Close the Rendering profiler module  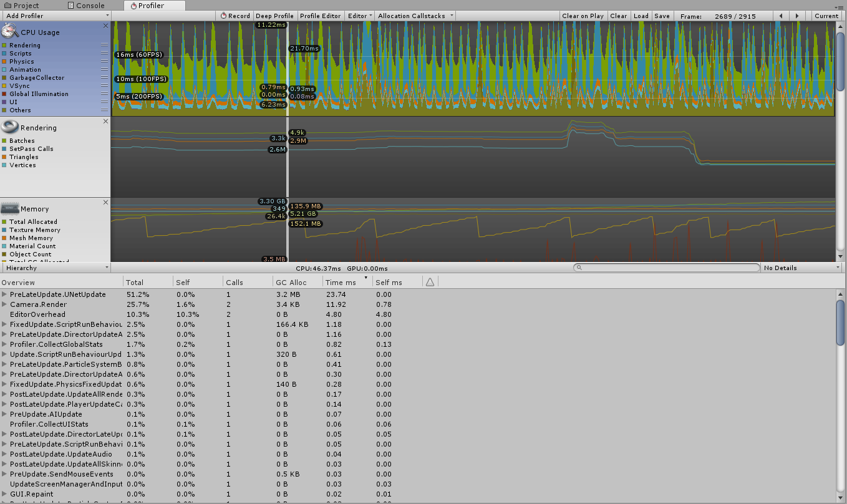[x=105, y=122]
